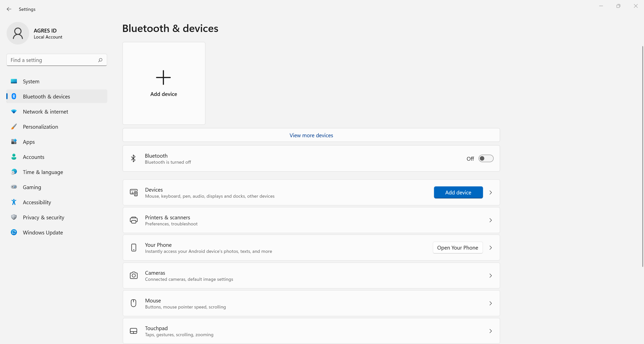Go to Personalization settings
This screenshot has width=644, height=344.
[40, 127]
